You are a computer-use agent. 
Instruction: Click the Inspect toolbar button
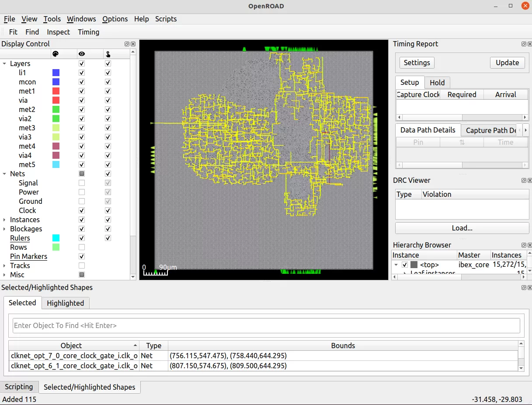pyautogui.click(x=59, y=32)
